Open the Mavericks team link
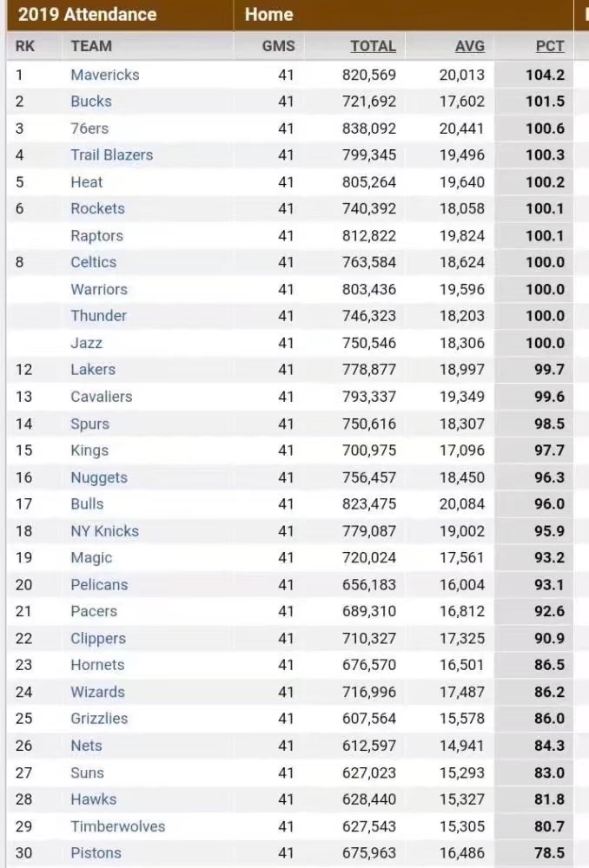 click(x=104, y=75)
